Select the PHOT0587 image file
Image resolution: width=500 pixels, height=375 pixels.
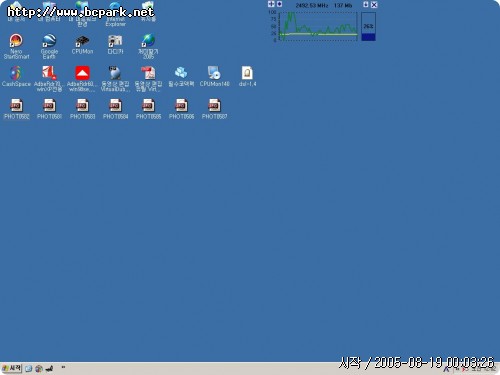point(214,109)
